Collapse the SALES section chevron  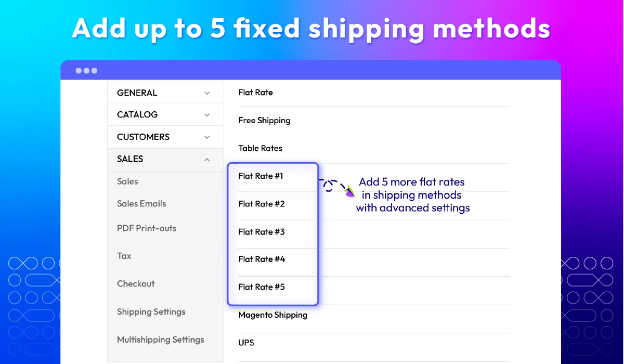point(207,160)
